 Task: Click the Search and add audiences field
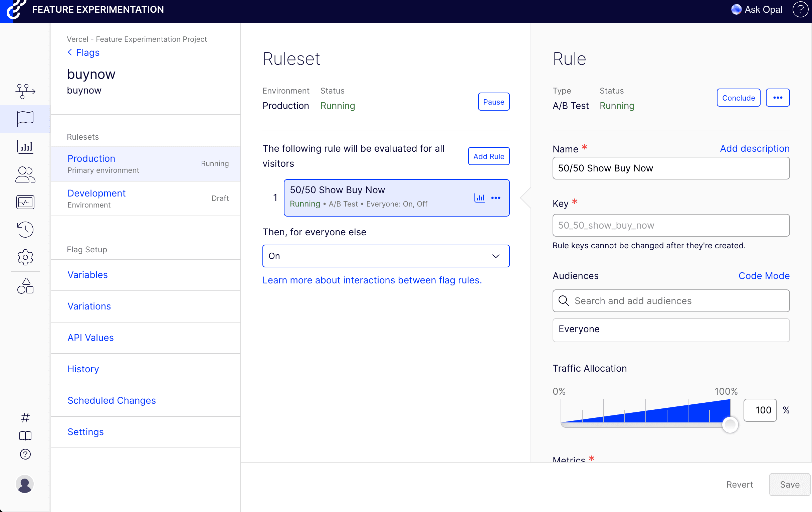coord(671,301)
